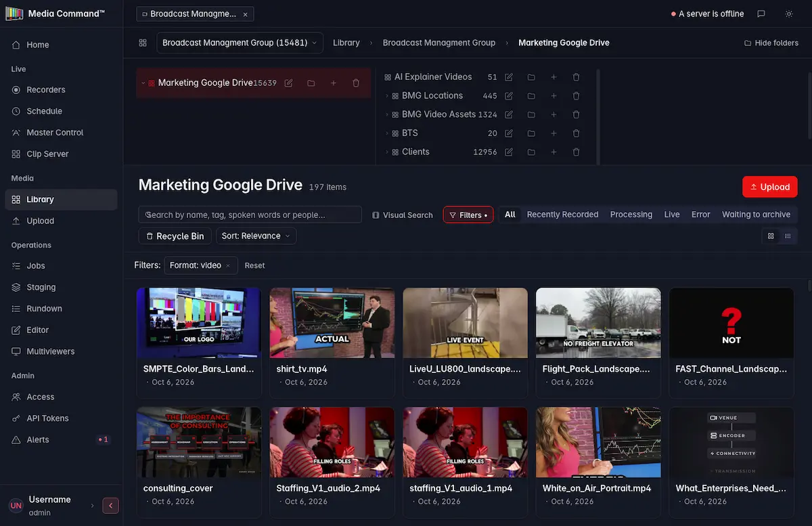Show Processing items tab
Screen dimensions: 812x526
[631, 215]
